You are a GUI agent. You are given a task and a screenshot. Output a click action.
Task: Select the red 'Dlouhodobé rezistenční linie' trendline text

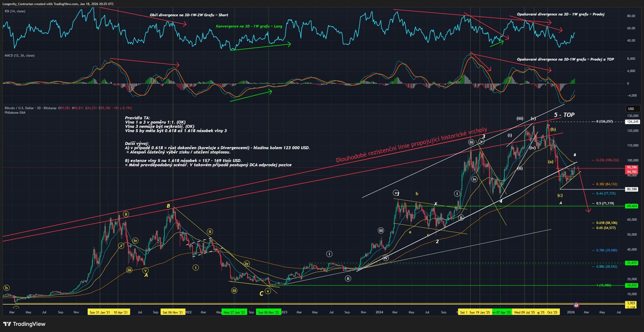tap(411, 145)
